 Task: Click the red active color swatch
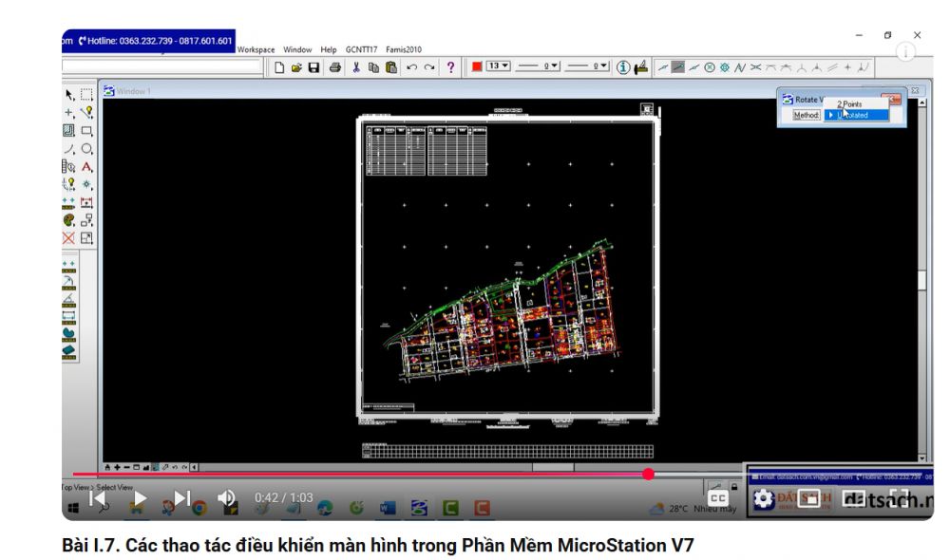coord(478,67)
